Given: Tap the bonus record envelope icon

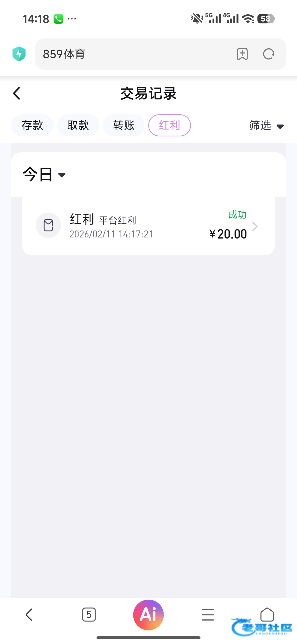Looking at the screenshot, I should pyautogui.click(x=48, y=225).
